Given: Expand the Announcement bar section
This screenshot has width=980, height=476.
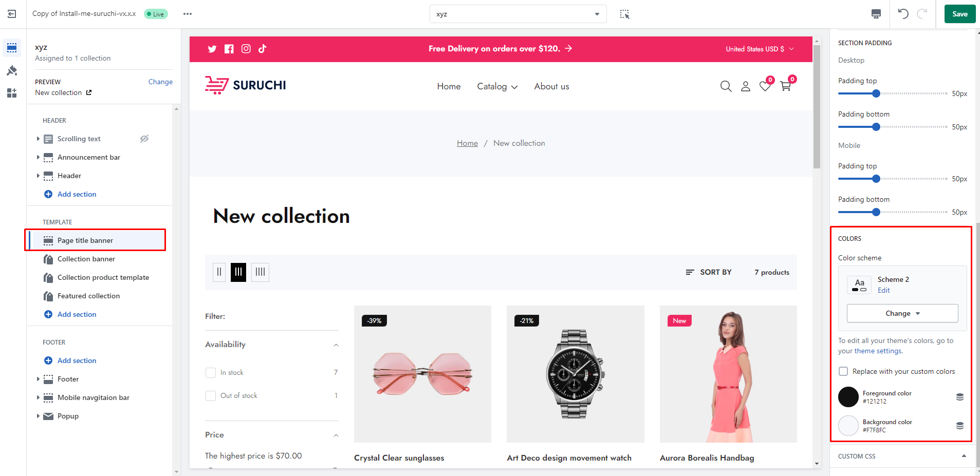Looking at the screenshot, I should coord(38,157).
